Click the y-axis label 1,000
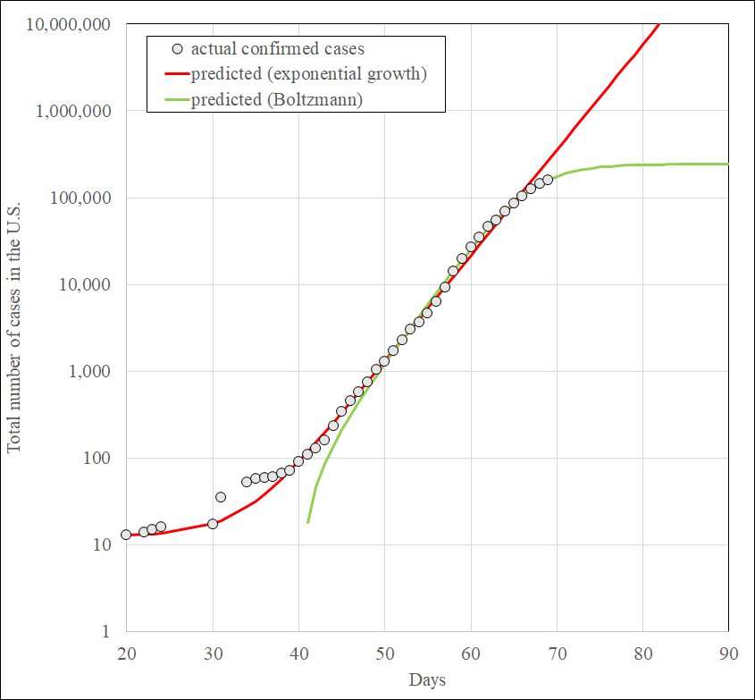 (x=89, y=371)
